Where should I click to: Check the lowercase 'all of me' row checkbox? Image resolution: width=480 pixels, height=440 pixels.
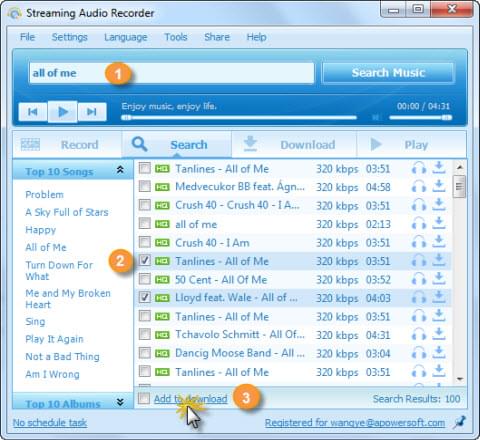click(x=145, y=223)
